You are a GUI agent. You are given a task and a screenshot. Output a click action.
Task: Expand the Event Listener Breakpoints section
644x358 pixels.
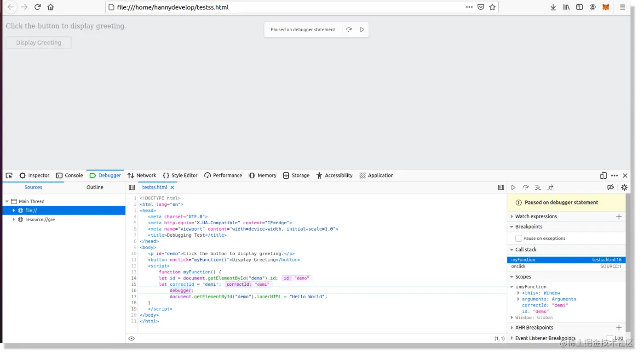click(512, 338)
